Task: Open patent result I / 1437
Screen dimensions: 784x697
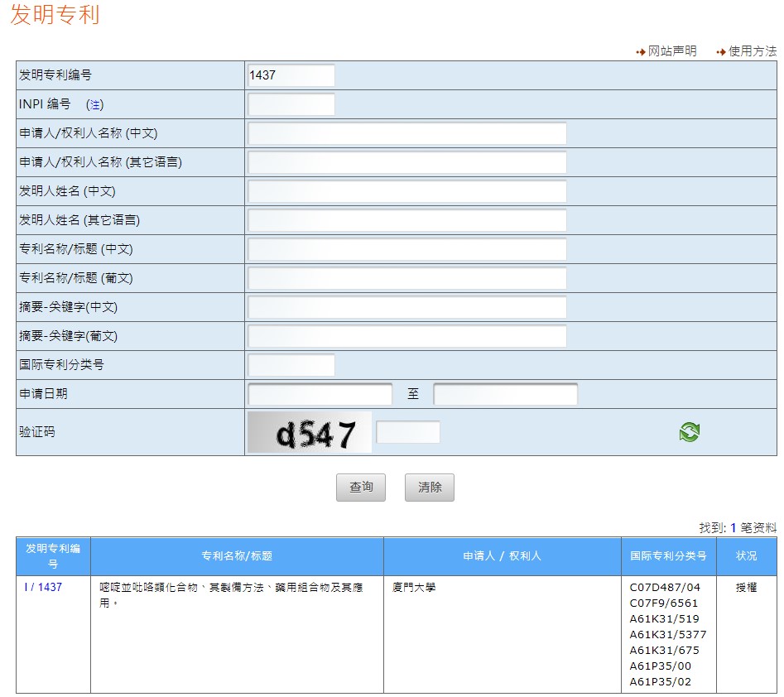Action: point(43,587)
